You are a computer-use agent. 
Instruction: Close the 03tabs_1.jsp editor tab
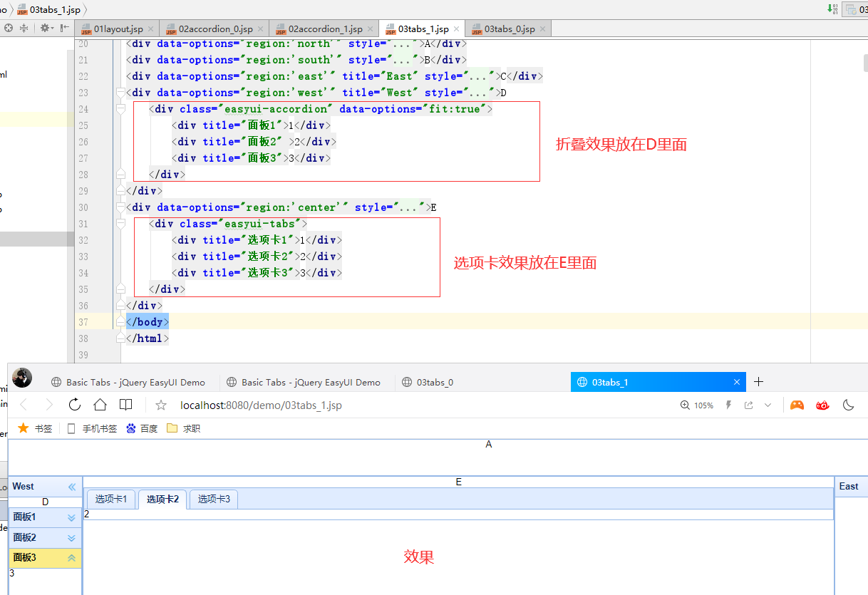coord(456,29)
